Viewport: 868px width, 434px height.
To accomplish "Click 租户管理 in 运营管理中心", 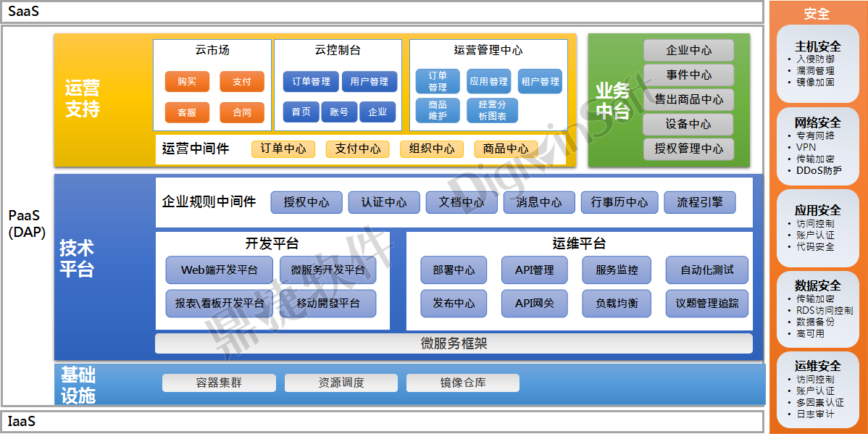I will [x=540, y=81].
